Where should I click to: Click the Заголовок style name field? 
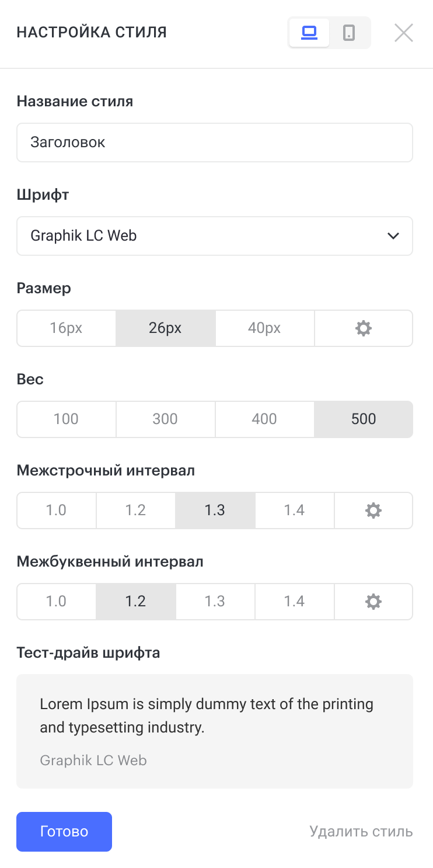(x=214, y=142)
